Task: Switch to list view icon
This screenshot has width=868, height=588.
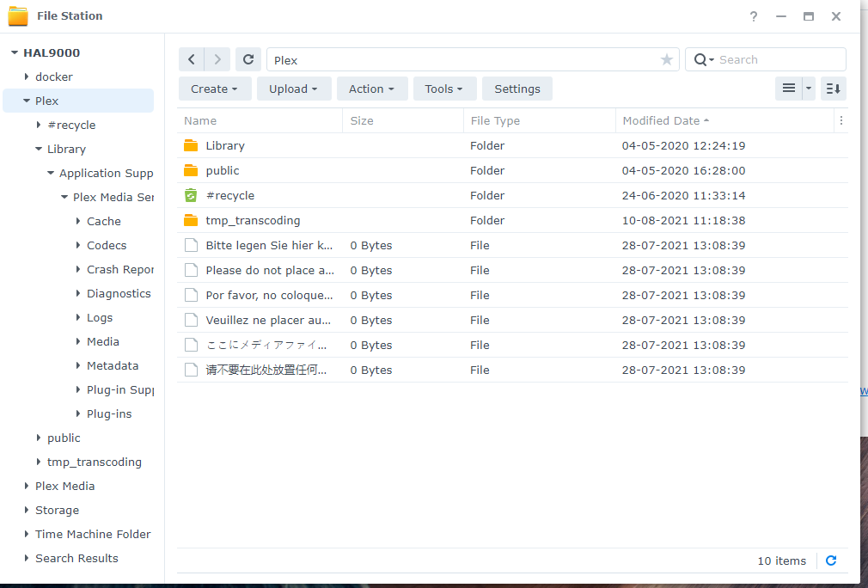Action: pos(789,88)
